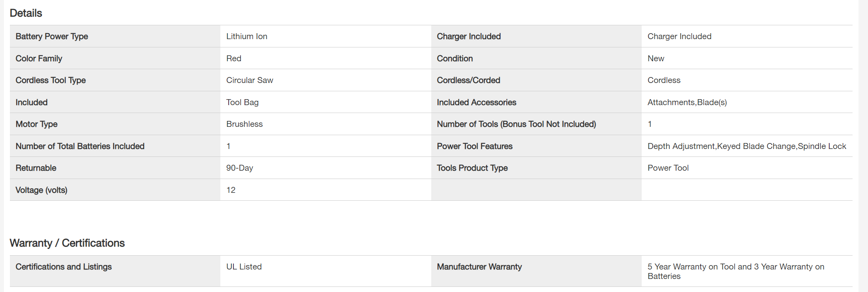Click the Circular Saw value
The height and width of the screenshot is (292, 868).
[250, 80]
